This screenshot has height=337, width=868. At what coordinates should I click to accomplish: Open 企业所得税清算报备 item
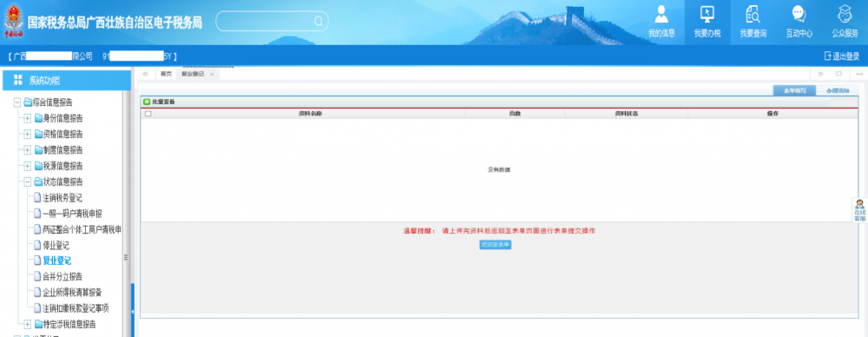73,292
